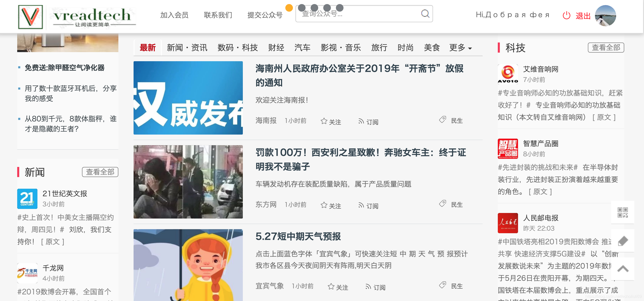Click the RSS subscribe icon for 东方网 article

361,205
